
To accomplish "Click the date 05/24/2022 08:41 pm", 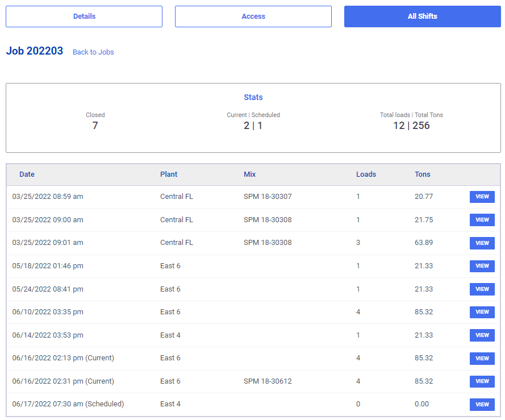I will point(48,289).
